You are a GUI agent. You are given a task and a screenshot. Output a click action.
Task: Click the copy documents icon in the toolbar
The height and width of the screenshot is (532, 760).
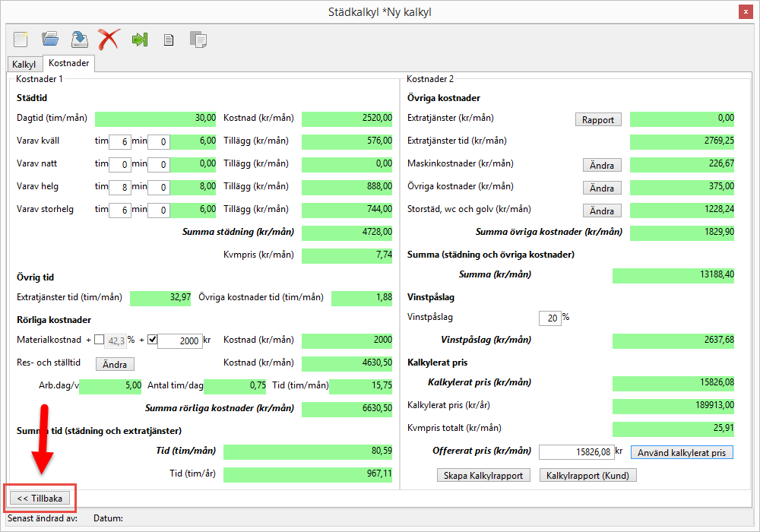click(198, 39)
